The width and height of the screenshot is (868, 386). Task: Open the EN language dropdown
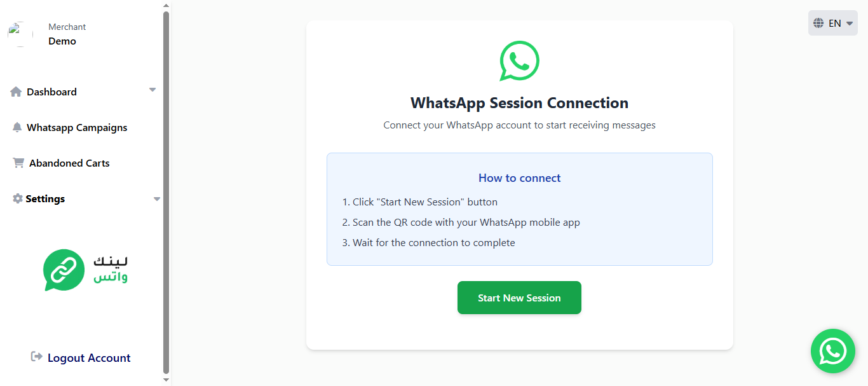[833, 23]
